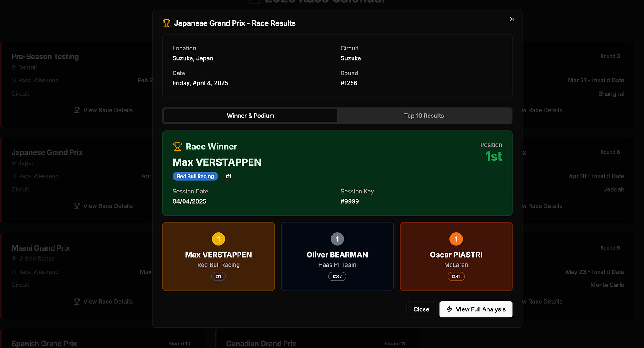Click the Round 3 label
This screenshot has height=348, width=644.
tap(610, 56)
